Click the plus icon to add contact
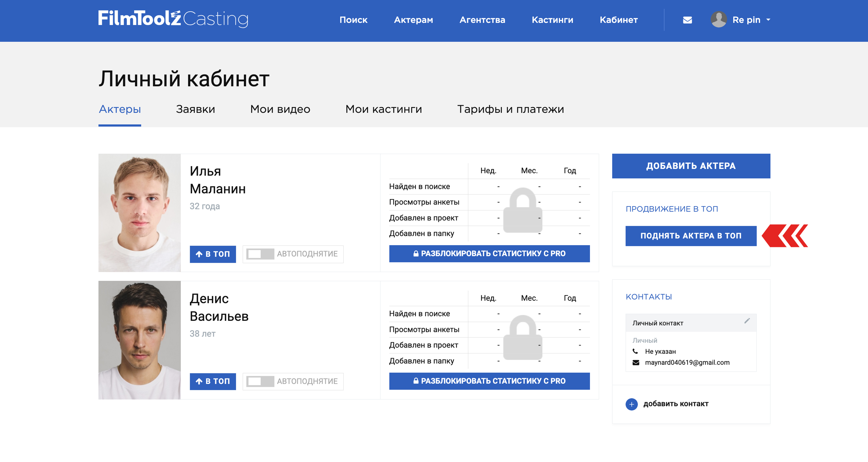 click(631, 404)
